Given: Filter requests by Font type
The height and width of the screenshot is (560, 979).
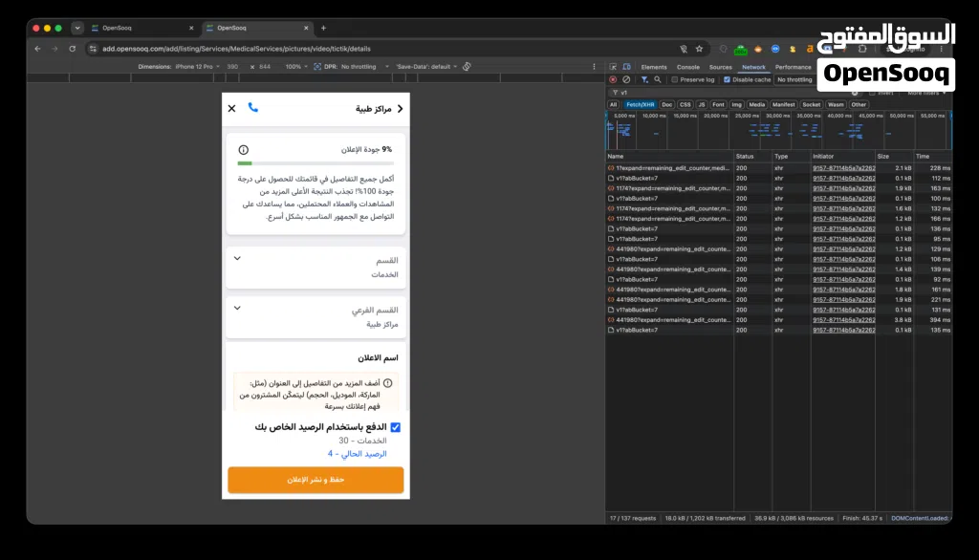Looking at the screenshot, I should point(719,105).
